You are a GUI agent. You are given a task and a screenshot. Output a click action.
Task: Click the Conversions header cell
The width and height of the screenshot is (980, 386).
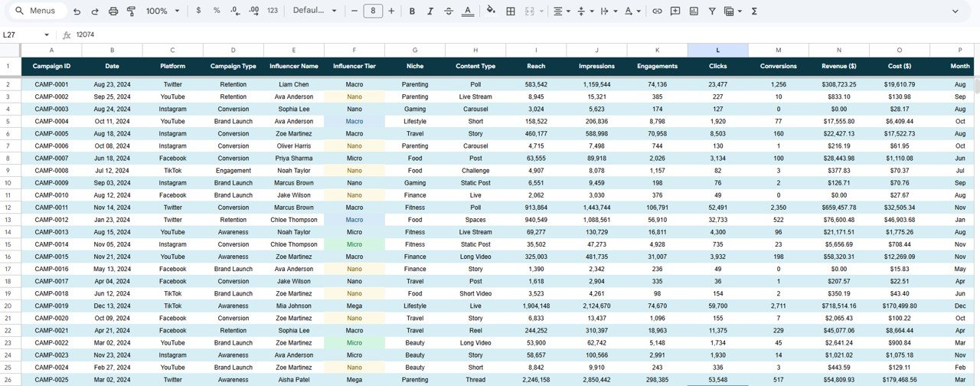(x=779, y=67)
